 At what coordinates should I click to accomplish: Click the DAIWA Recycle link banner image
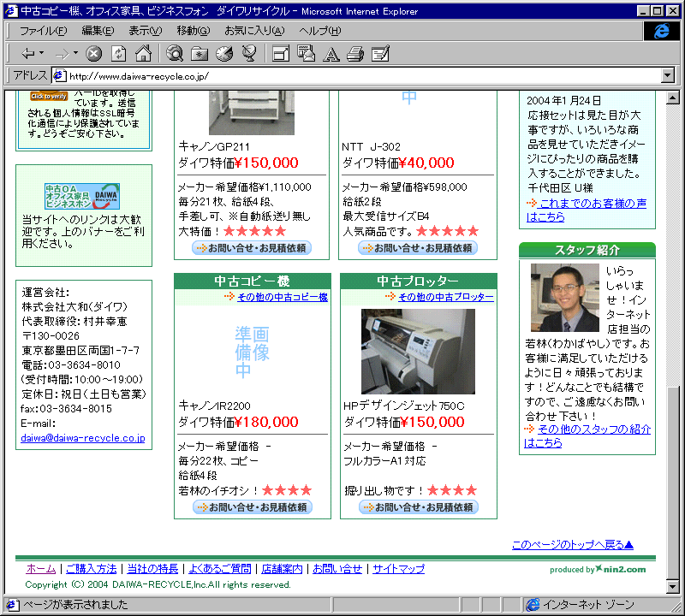(x=82, y=196)
